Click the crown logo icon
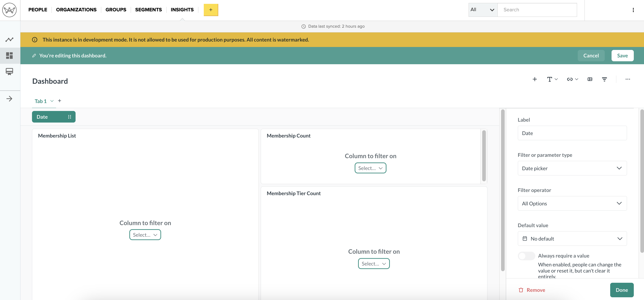 (x=10, y=10)
